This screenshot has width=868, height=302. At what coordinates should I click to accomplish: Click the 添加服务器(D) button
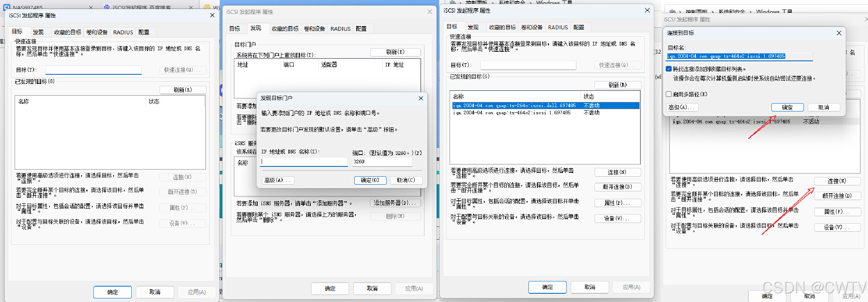click(395, 203)
